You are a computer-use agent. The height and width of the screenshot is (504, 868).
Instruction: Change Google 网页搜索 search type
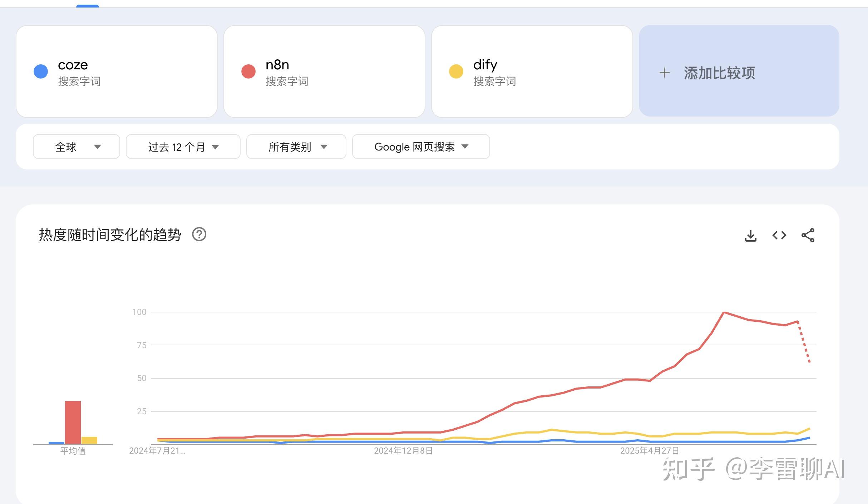[x=421, y=147]
